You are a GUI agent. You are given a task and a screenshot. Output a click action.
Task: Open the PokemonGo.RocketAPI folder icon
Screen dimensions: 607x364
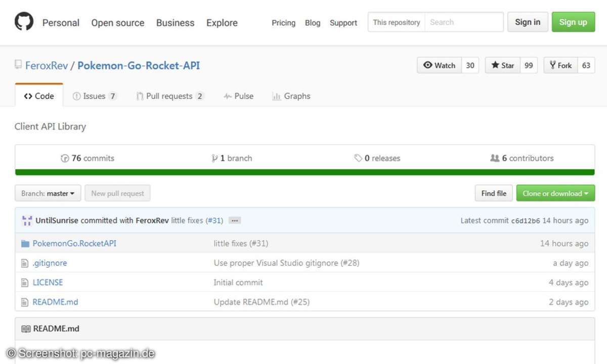tap(25, 244)
